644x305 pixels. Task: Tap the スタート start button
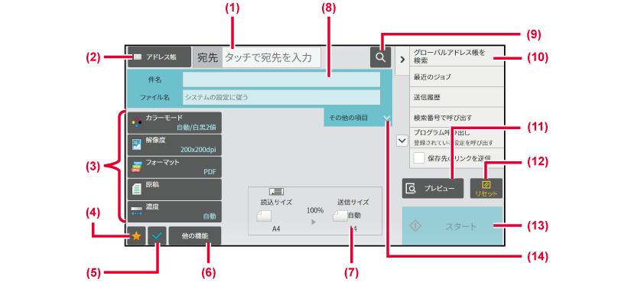pos(452,226)
